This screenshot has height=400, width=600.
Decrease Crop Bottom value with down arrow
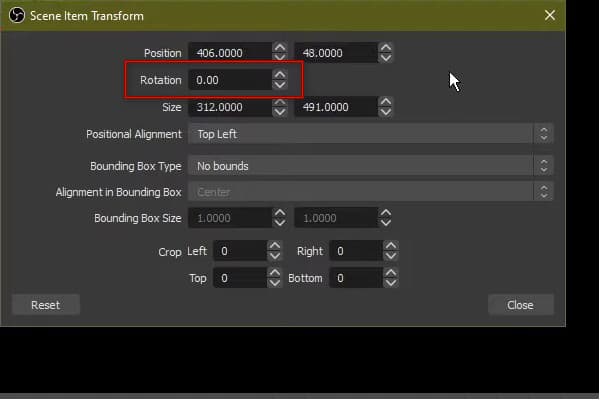391,283
